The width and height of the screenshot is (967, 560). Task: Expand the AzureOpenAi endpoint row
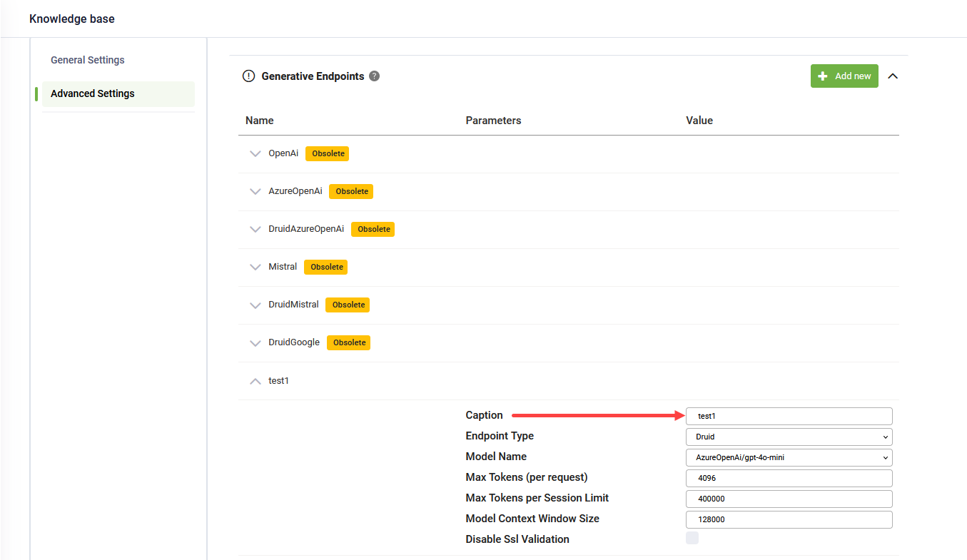pos(255,191)
